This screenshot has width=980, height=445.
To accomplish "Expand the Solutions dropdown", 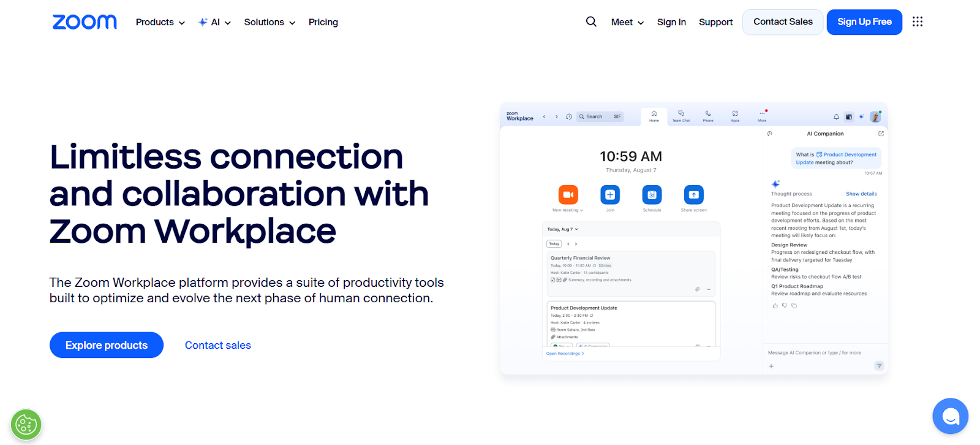I will click(269, 22).
